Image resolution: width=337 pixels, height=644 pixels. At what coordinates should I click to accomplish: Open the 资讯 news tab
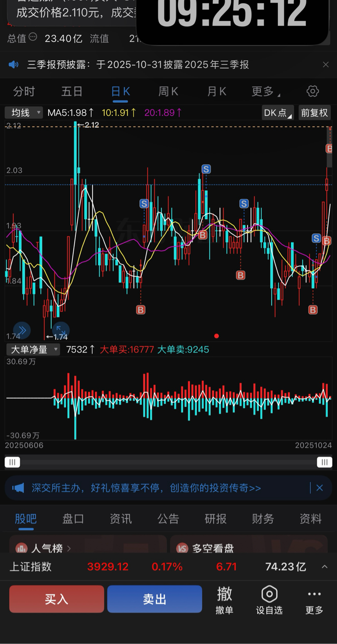(x=121, y=519)
